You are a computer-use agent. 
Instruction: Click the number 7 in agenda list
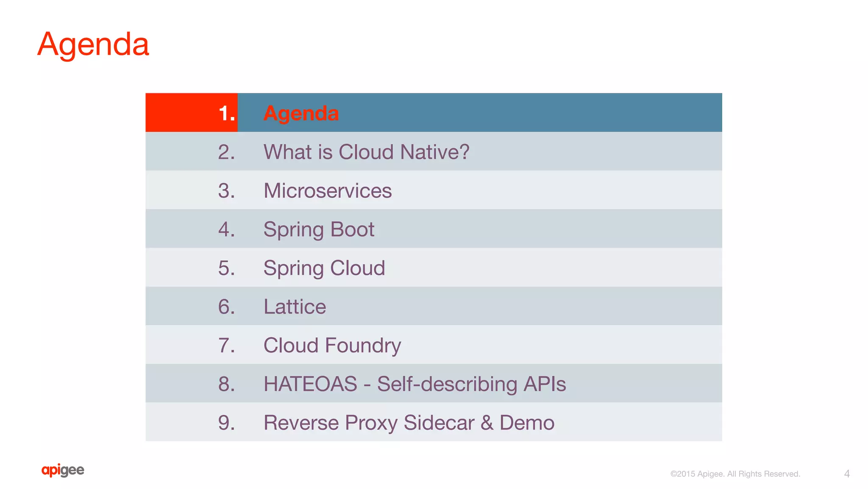[226, 345]
